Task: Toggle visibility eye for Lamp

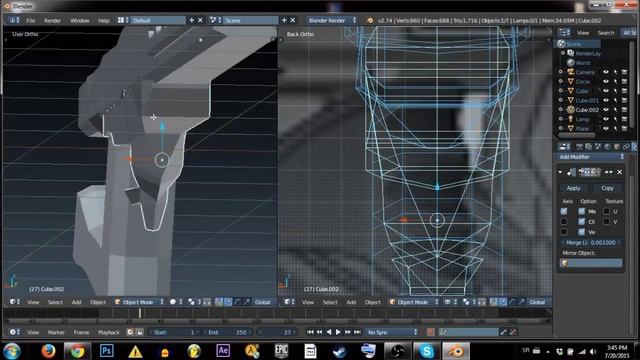Action: (606, 119)
